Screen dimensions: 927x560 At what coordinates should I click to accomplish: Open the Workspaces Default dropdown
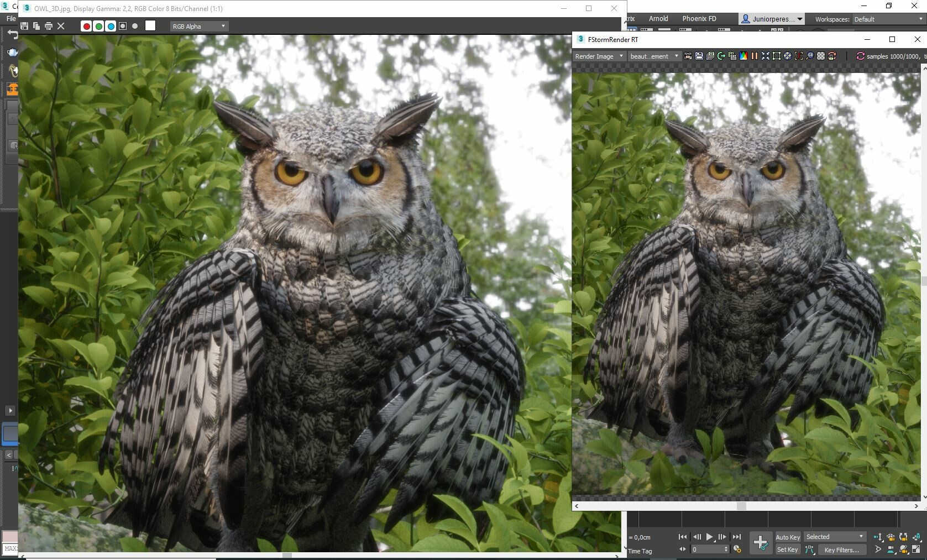888,19
